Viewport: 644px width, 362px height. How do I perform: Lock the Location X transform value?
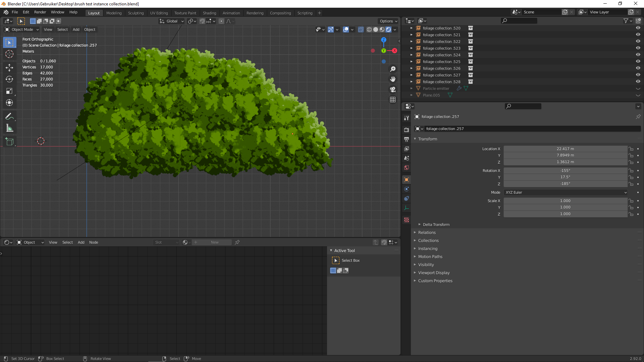pyautogui.click(x=631, y=149)
